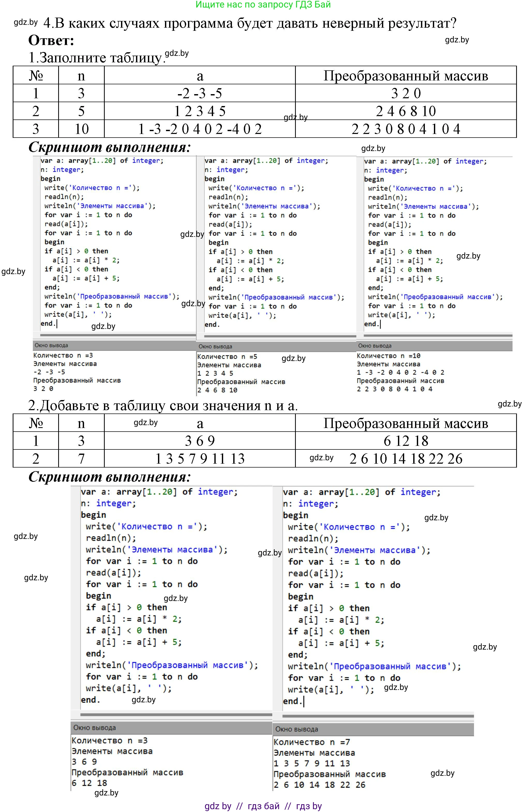Click the '3 2 0' output line in the left output window
The height and width of the screenshot is (812, 527).
click(x=43, y=389)
